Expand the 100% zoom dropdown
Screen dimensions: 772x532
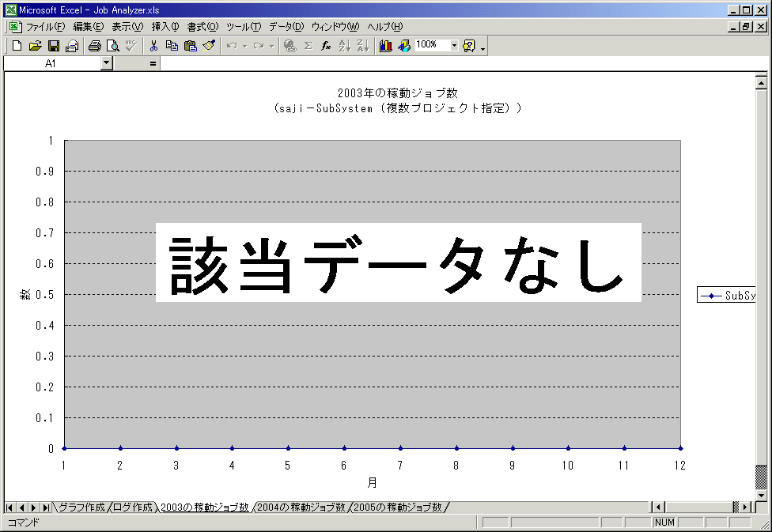[x=454, y=46]
